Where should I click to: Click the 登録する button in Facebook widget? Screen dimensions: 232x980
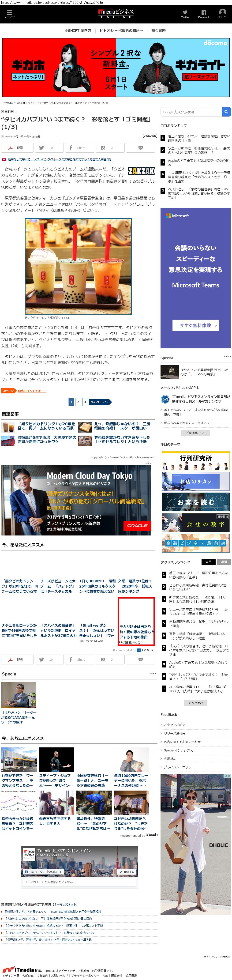point(127,872)
